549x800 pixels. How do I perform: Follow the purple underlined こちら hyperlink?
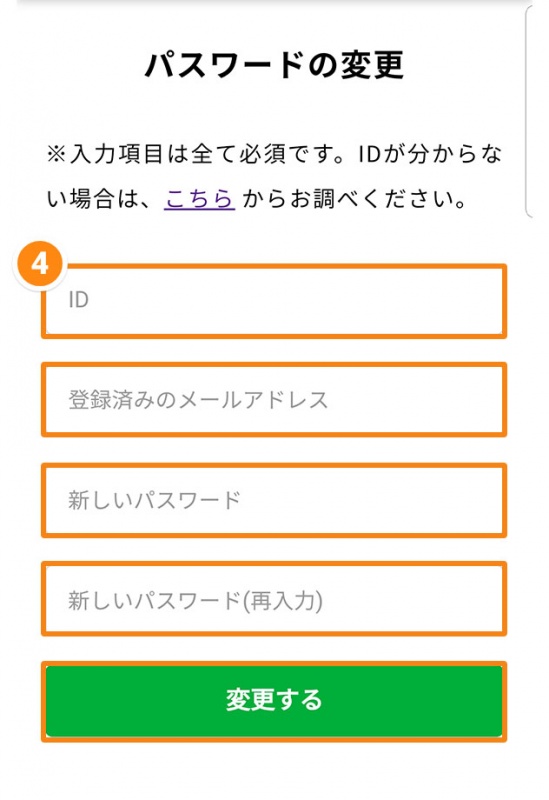click(x=199, y=198)
